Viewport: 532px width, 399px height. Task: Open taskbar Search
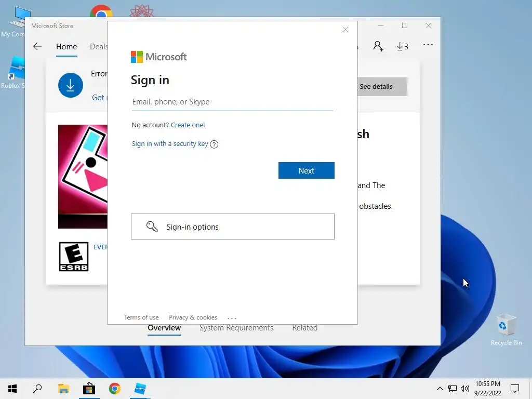(37, 389)
